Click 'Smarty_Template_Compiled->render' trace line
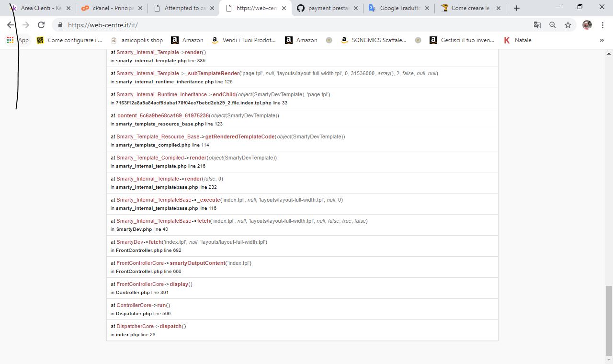Viewport: 613px width, 364px height. (x=194, y=158)
